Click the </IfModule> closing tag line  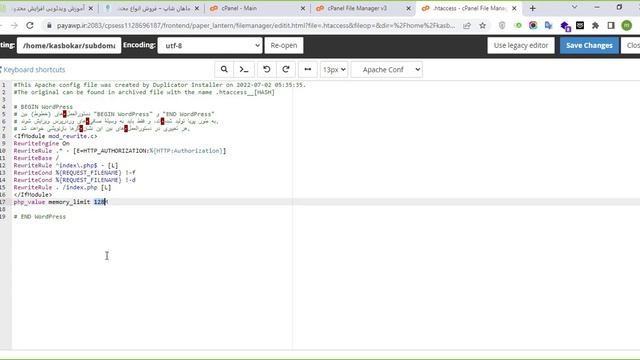[x=33, y=195]
